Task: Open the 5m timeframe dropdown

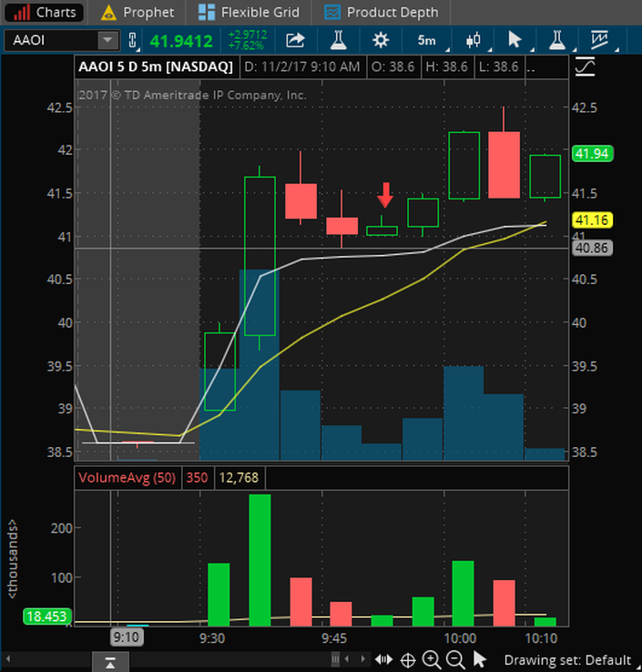Action: [x=428, y=40]
